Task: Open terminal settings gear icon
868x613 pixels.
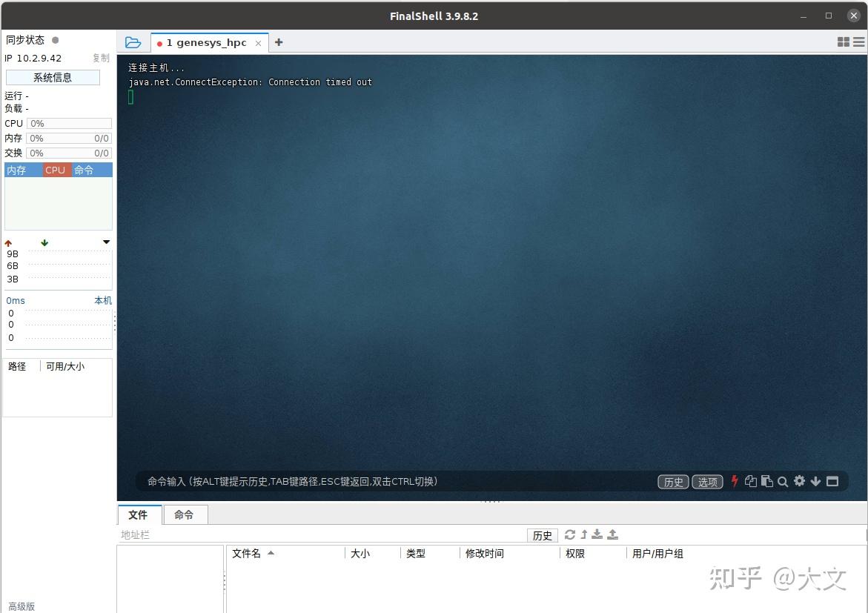Action: click(x=799, y=480)
